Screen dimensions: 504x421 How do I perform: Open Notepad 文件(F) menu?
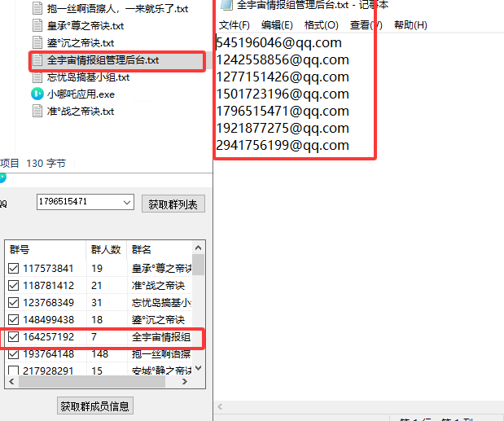coord(234,25)
